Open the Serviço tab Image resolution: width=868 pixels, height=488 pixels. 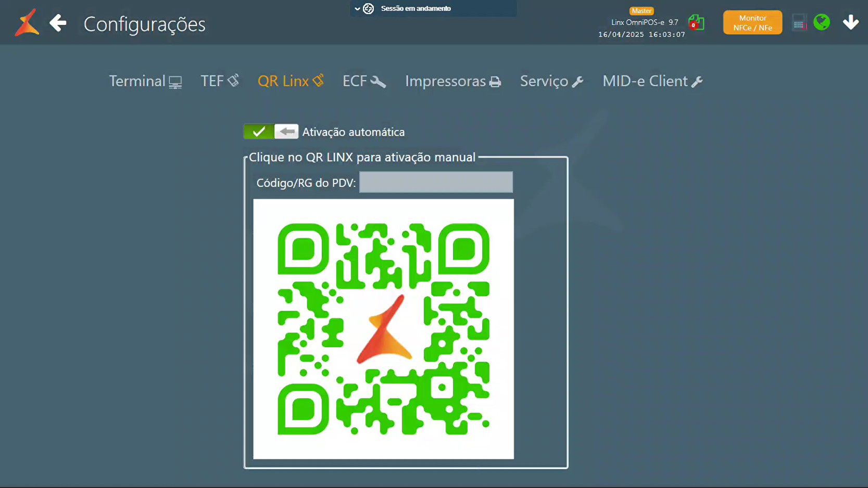coord(551,81)
